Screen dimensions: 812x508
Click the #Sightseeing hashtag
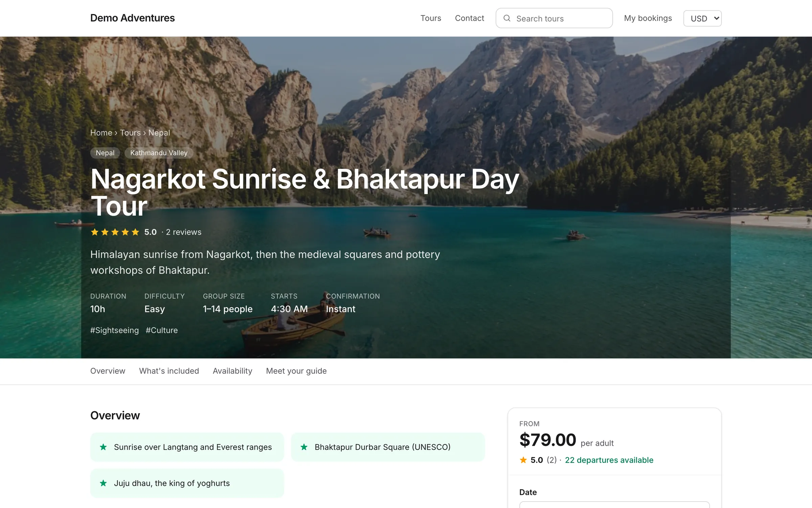point(114,330)
